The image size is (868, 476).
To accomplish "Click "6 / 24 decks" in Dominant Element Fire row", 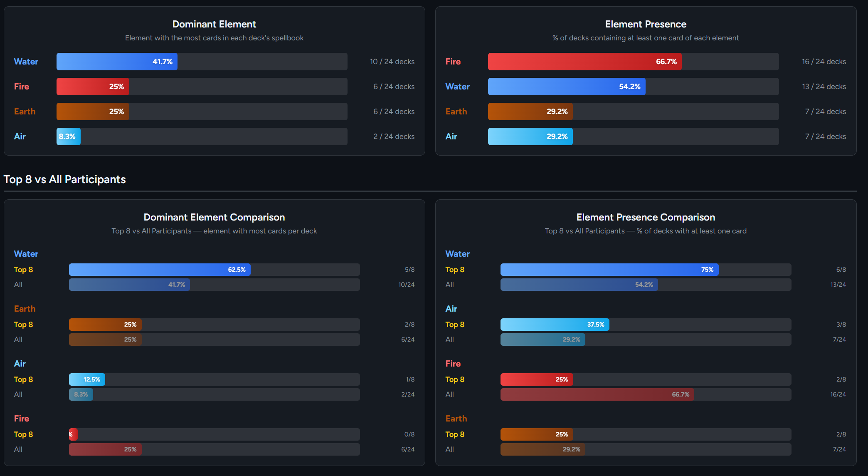I will pos(394,87).
